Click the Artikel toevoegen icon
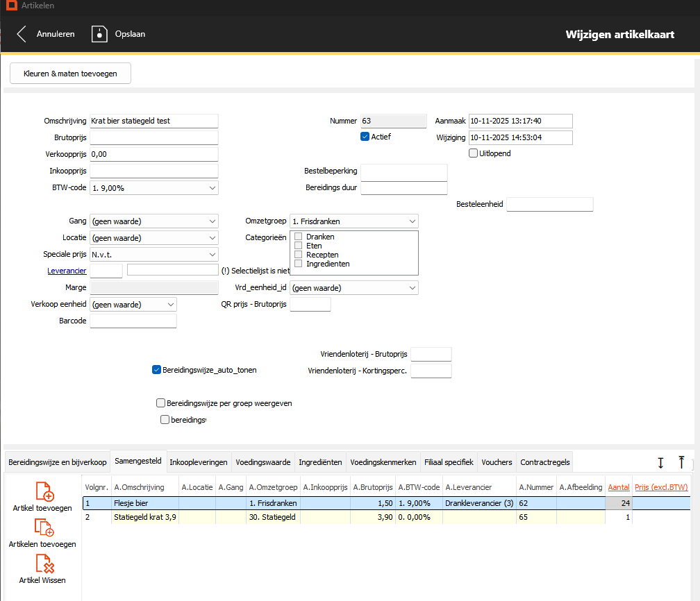This screenshot has height=601, width=700. pos(44,492)
